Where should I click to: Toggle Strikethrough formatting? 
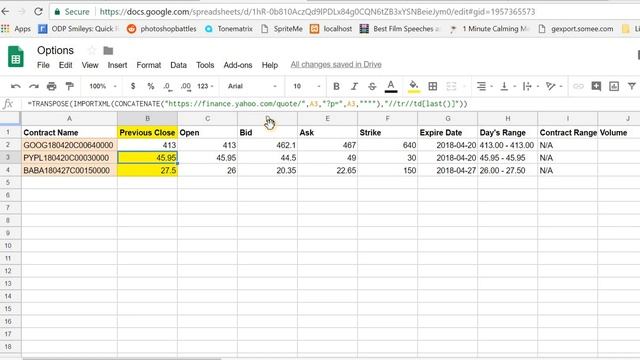[x=372, y=86]
